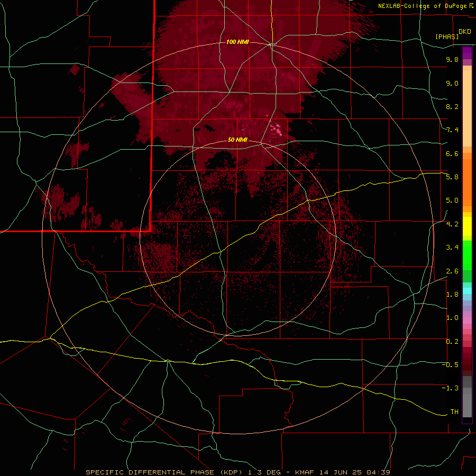
Task: Click the DKD product label
Action: tap(465, 32)
